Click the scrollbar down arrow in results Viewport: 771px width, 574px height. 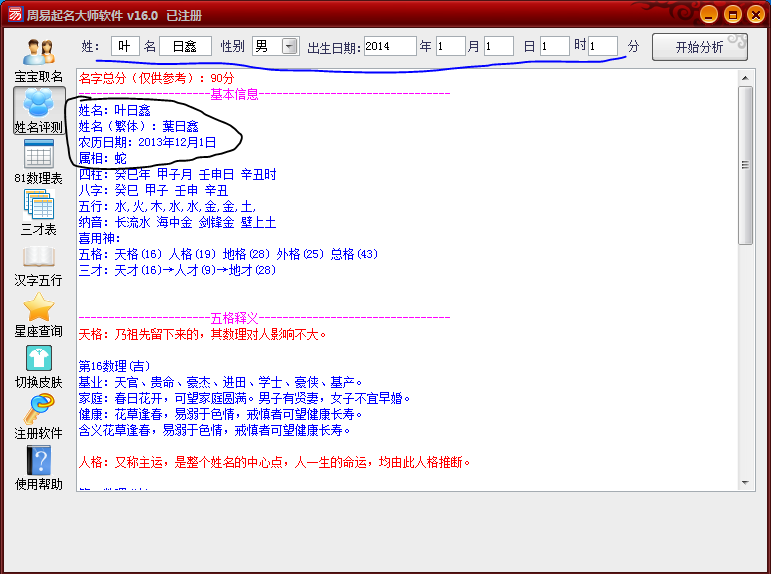745,482
